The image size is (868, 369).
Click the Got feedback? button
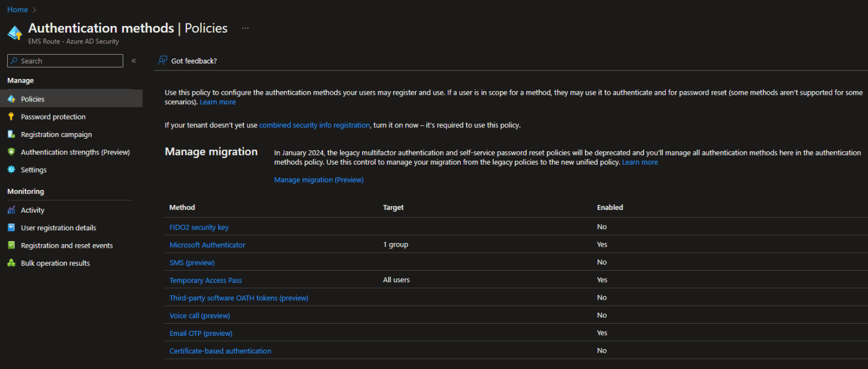point(187,61)
